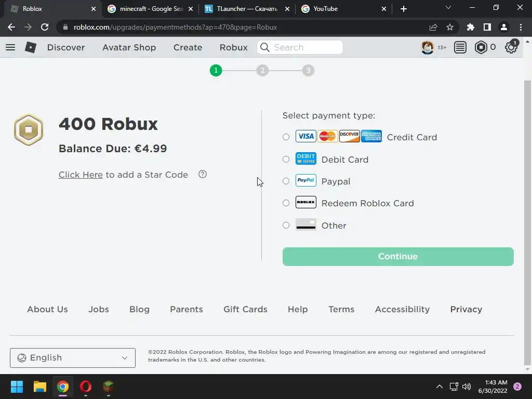Open Accessibility footer link

point(403,309)
